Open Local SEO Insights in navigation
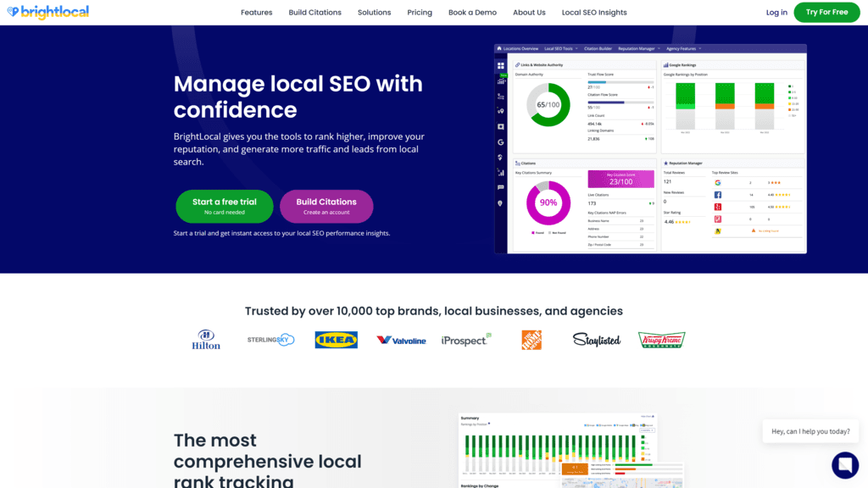This screenshot has height=488, width=868. (x=594, y=12)
